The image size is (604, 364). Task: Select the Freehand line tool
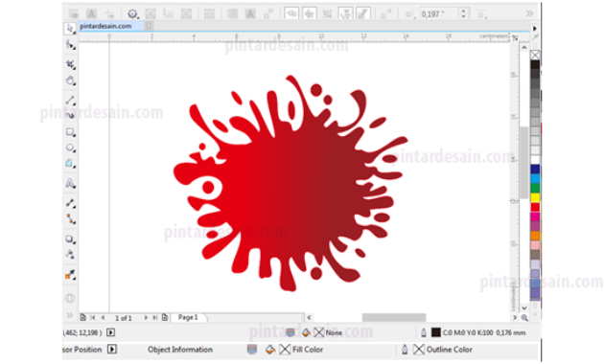pyautogui.click(x=70, y=100)
